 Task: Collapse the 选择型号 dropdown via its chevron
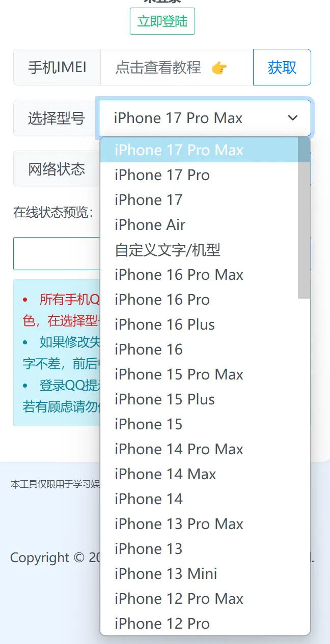pos(293,118)
